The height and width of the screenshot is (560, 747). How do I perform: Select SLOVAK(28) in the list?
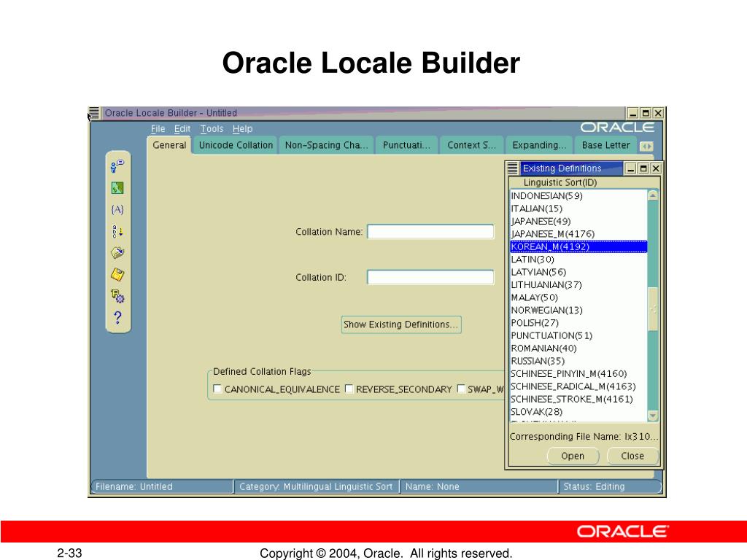[578, 411]
